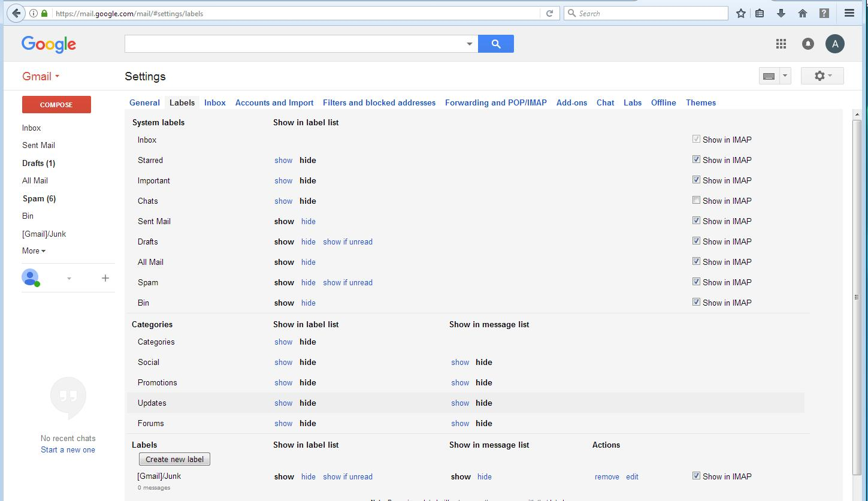Open the search options dropdown arrow
The width and height of the screenshot is (868, 501).
click(x=470, y=44)
